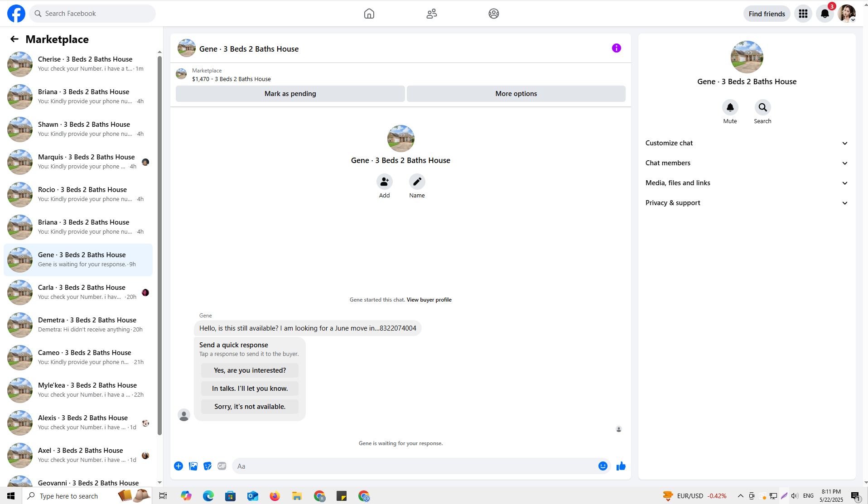The height and width of the screenshot is (504, 868).
Task: Open the Friends icon in top navigation
Action: [x=432, y=14]
